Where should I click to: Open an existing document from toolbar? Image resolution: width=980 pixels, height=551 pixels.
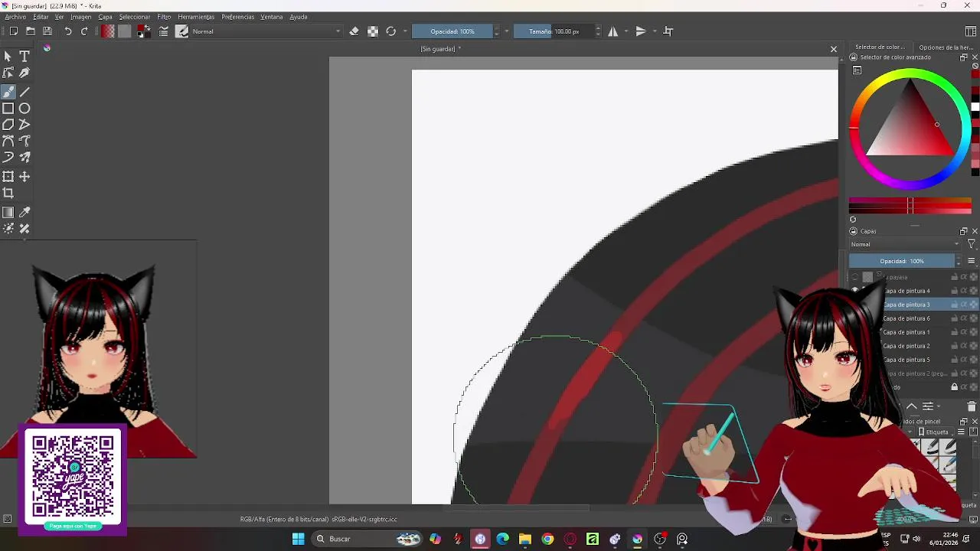[x=31, y=31]
